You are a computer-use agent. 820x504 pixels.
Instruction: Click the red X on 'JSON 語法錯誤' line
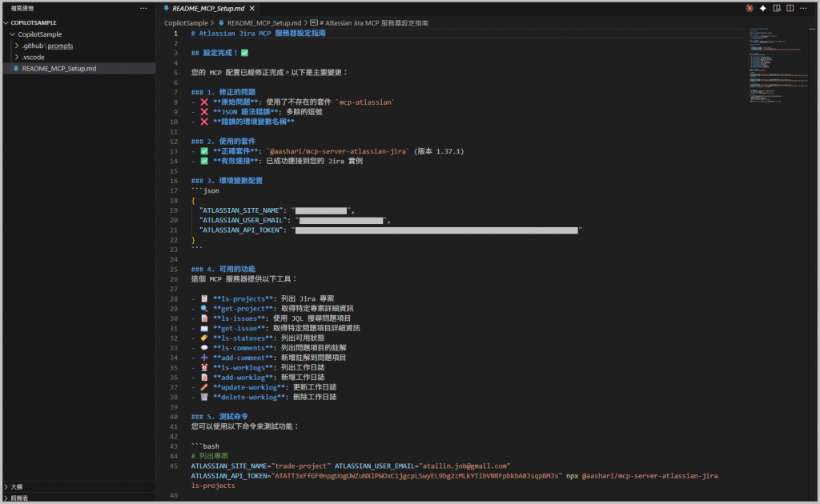(204, 112)
